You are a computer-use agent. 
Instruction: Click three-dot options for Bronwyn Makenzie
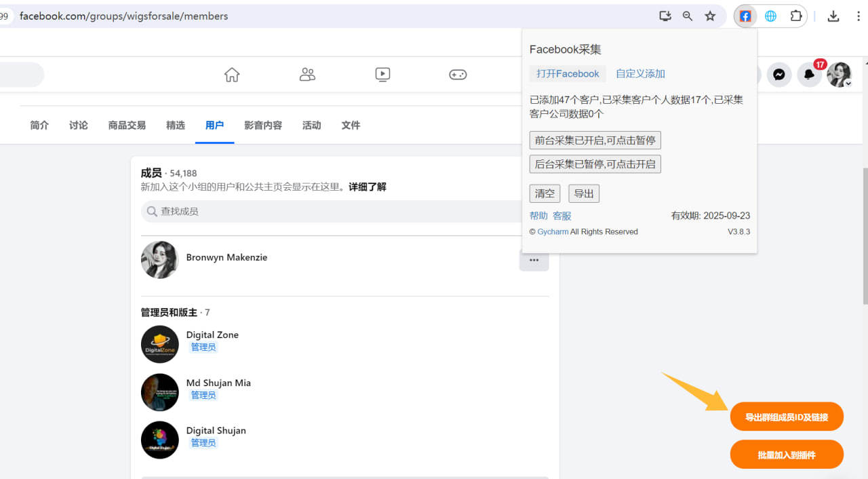[534, 260]
